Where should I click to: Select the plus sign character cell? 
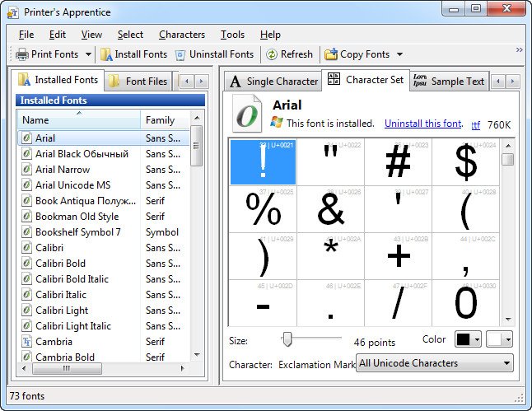398,256
